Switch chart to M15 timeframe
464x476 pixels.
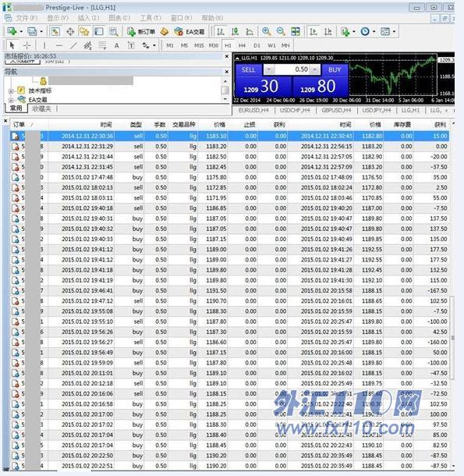pyautogui.click(x=199, y=45)
